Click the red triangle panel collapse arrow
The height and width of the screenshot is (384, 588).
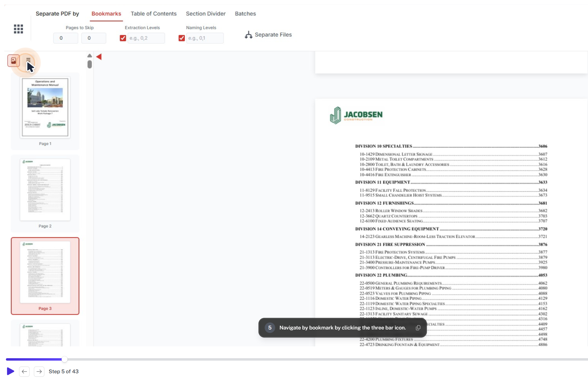(x=99, y=57)
